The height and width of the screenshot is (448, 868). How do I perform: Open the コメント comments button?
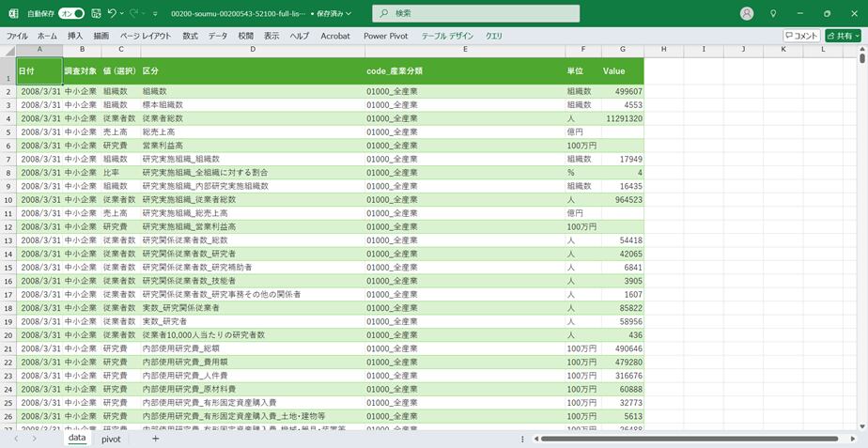pyautogui.click(x=801, y=36)
